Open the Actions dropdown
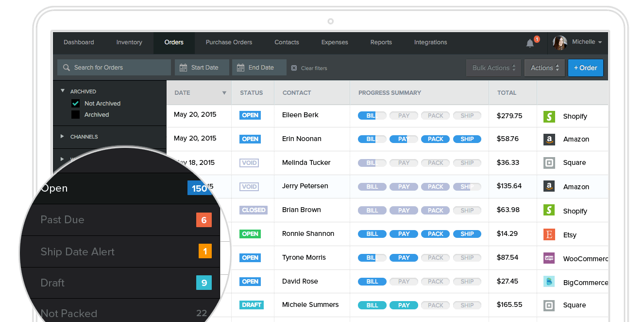Screen dimensions: 644x322 [544, 68]
